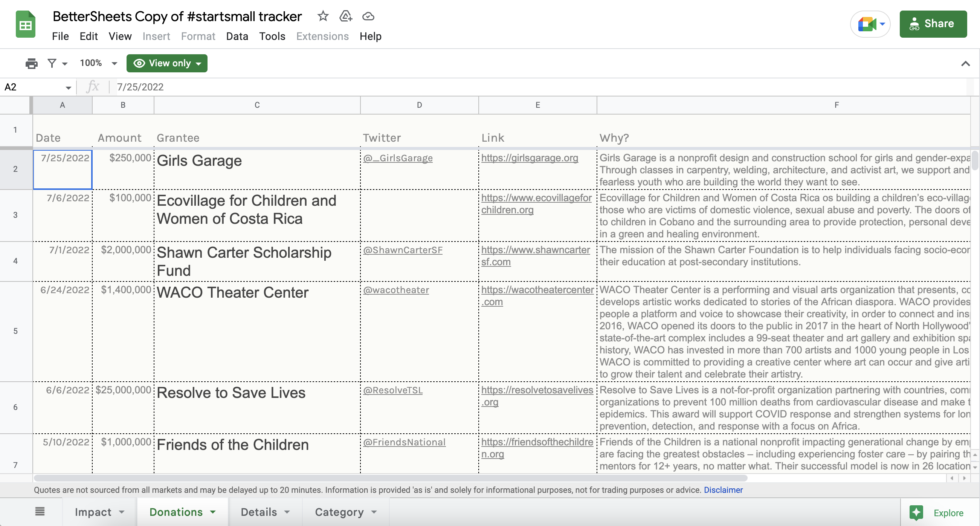The width and height of the screenshot is (980, 526).
Task: Click the filter funnel icon
Action: [52, 63]
